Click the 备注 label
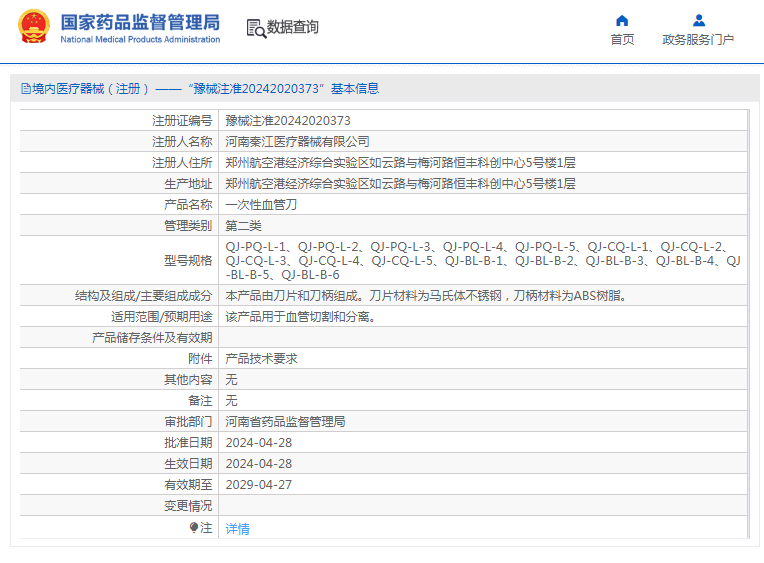The height and width of the screenshot is (563, 764). coord(200,401)
